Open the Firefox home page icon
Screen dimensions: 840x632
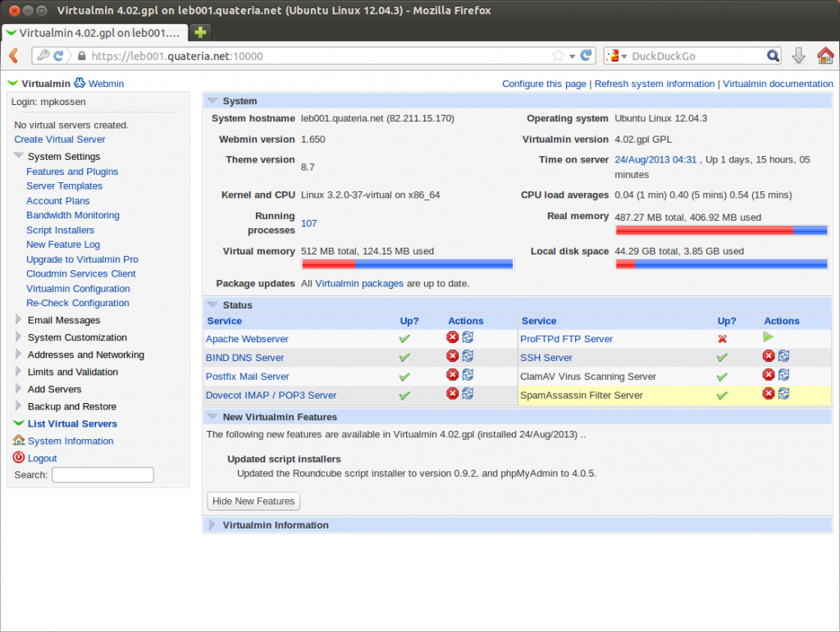825,55
